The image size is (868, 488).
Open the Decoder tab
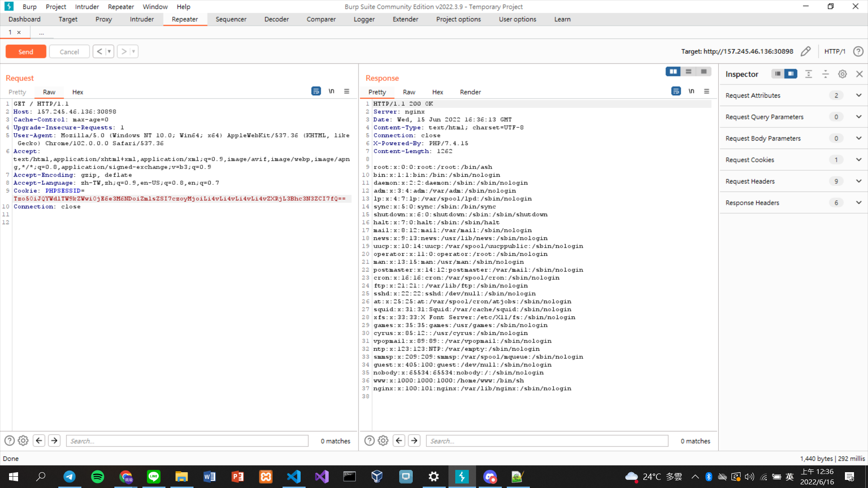276,19
